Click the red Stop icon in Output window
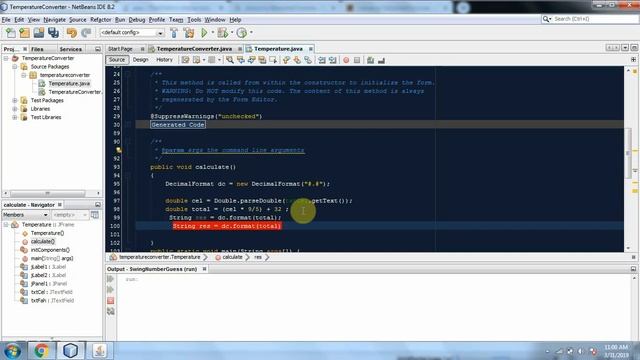 point(111,300)
